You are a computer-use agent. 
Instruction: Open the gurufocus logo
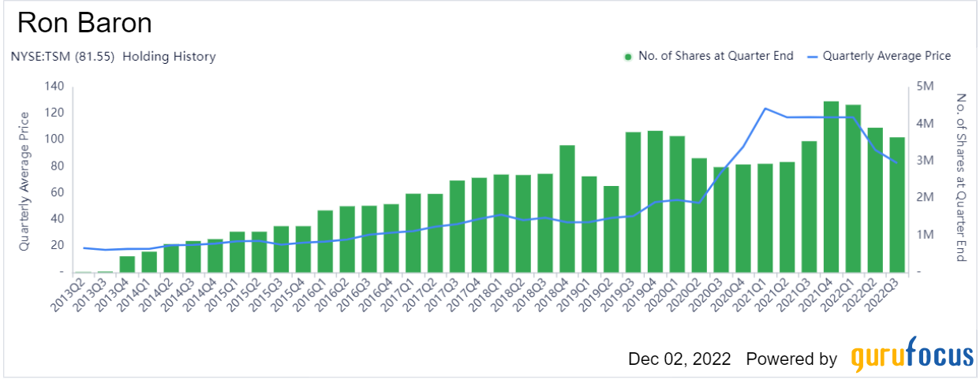[911, 357]
